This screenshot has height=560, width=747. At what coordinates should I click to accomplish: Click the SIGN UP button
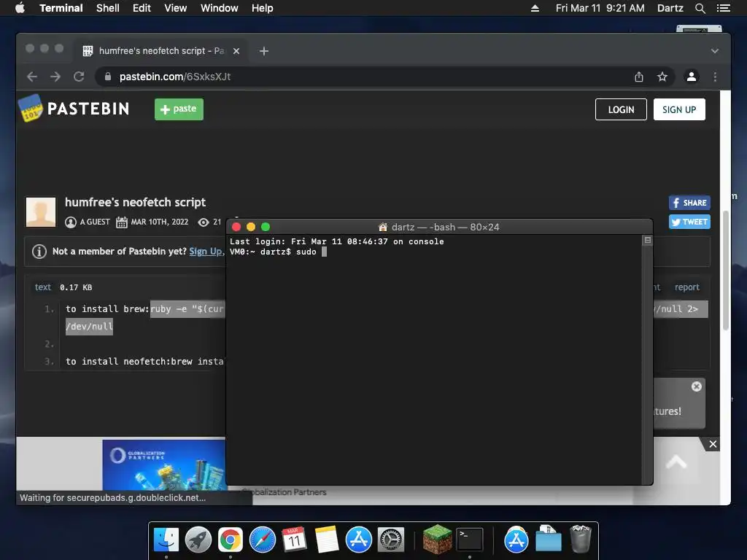[679, 109]
